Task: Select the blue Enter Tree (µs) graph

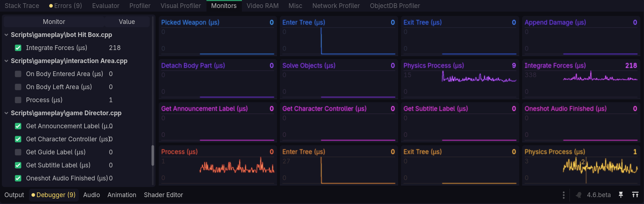Action: click(x=339, y=36)
